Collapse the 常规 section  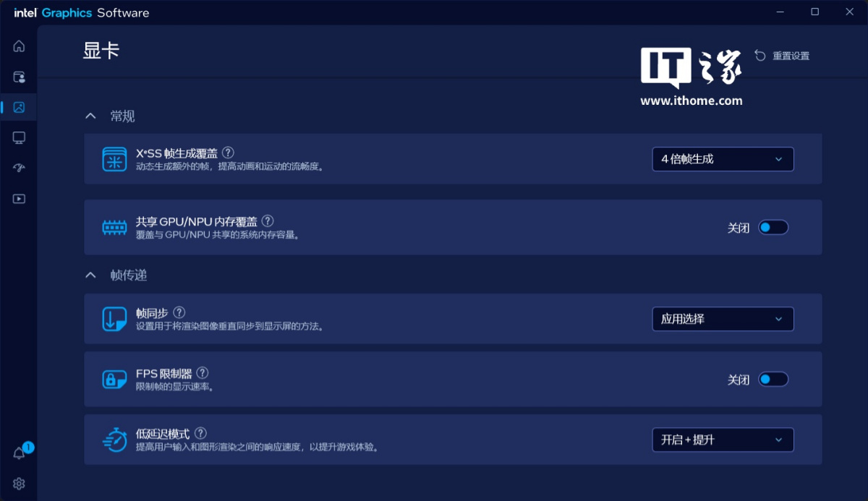[x=90, y=116]
